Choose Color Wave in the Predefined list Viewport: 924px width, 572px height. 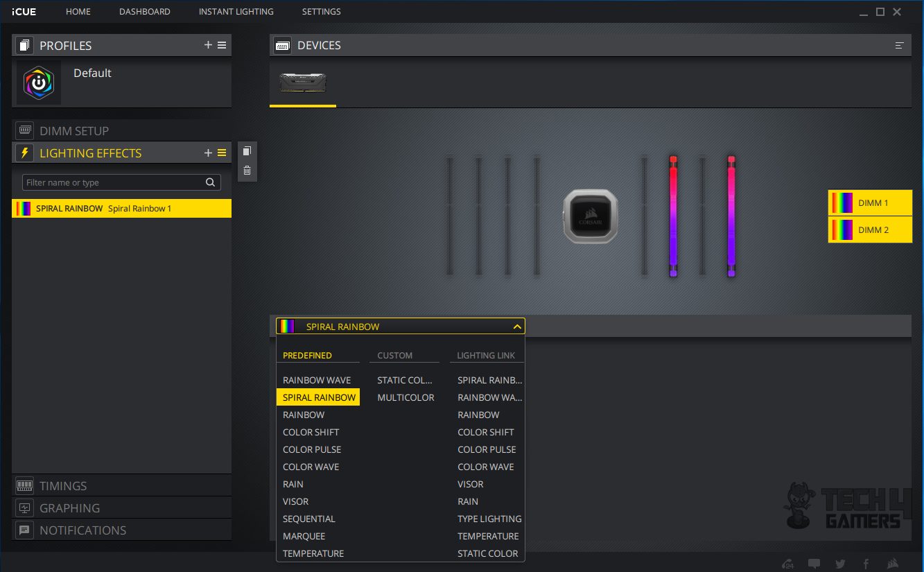[311, 467]
